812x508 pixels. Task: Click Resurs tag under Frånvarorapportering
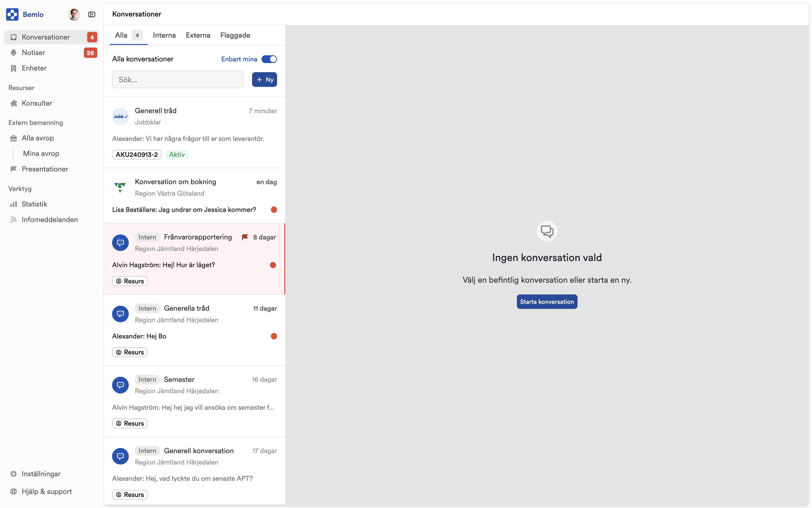click(x=130, y=281)
